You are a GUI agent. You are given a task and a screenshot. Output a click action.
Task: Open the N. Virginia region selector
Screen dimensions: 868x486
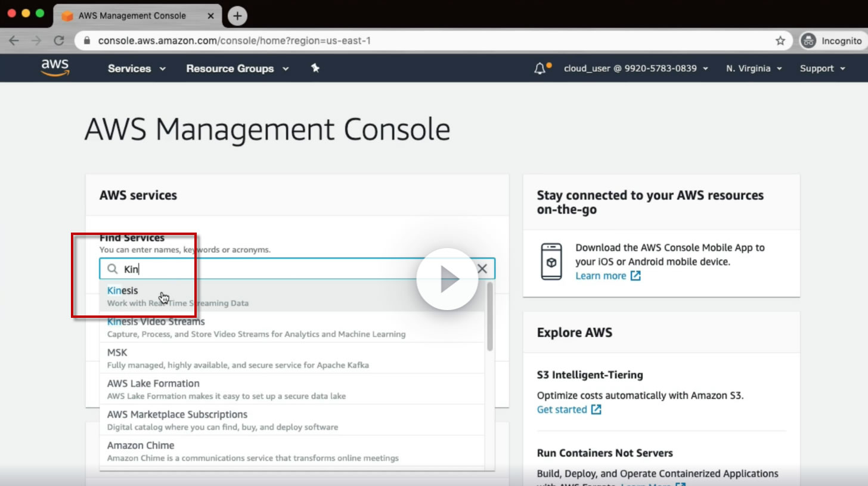click(754, 69)
